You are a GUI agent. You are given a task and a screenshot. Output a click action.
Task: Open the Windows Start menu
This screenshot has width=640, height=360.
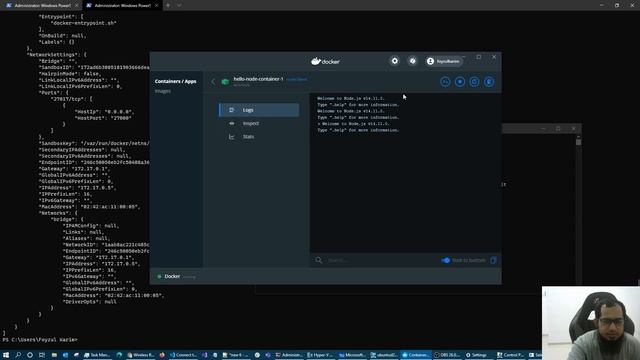(x=6, y=355)
